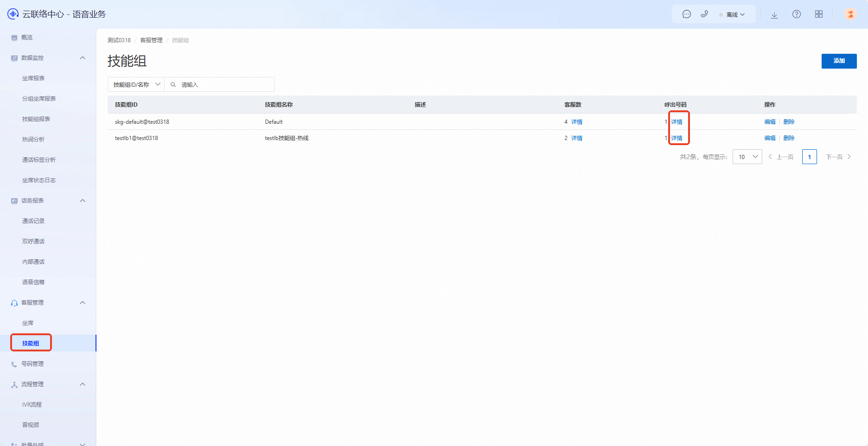Open 坐席报表 in the sidebar
The height and width of the screenshot is (446, 868).
pyautogui.click(x=33, y=78)
